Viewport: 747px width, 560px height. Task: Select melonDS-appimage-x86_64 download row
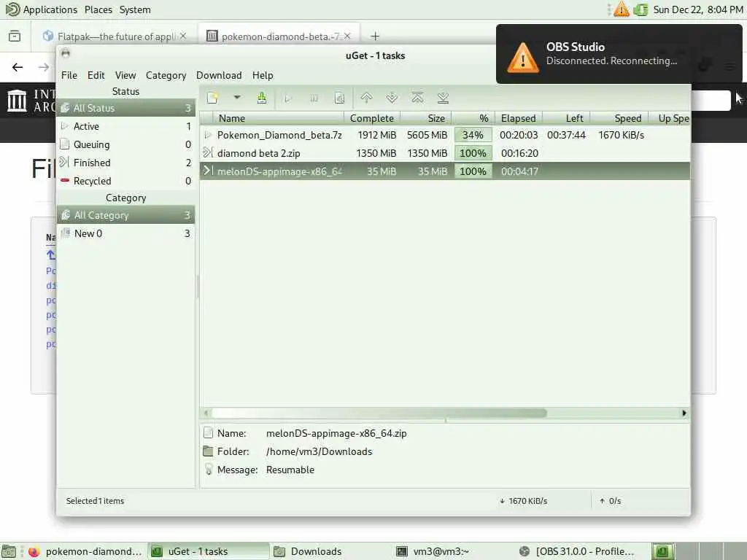445,171
